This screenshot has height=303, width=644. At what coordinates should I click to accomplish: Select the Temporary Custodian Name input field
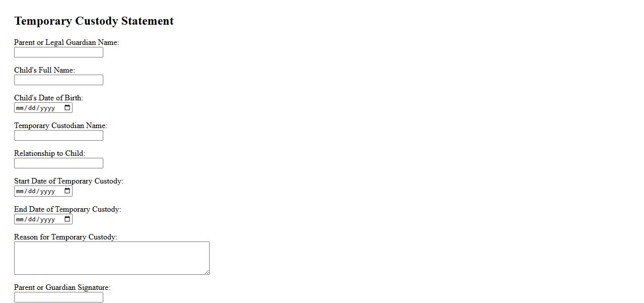click(x=58, y=136)
